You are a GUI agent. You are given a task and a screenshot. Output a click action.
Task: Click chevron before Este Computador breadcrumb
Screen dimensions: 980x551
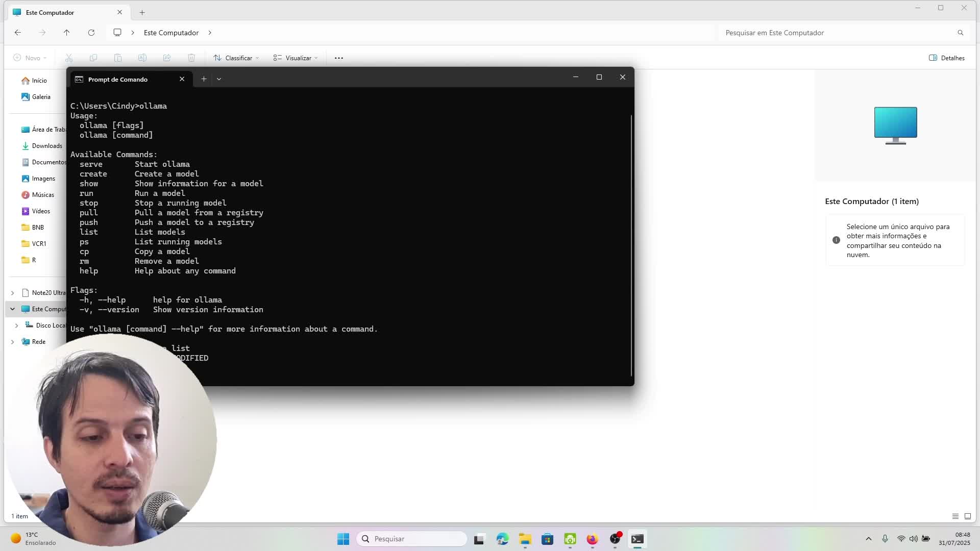(x=133, y=33)
